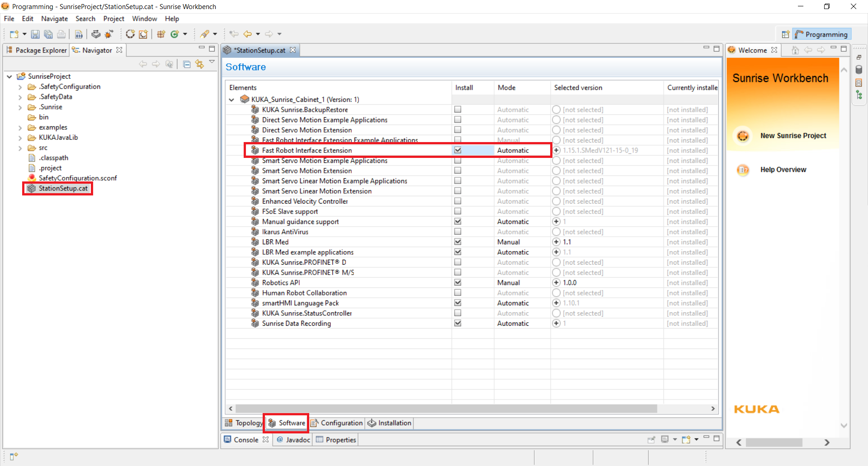Click the New wizard toolbar icon
Screen dimensions: 868x466
pos(14,34)
